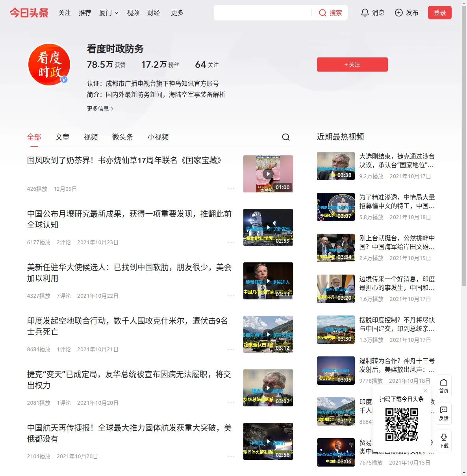Open more options for 克什米尔 article
467x476 pixels.
coord(231,349)
